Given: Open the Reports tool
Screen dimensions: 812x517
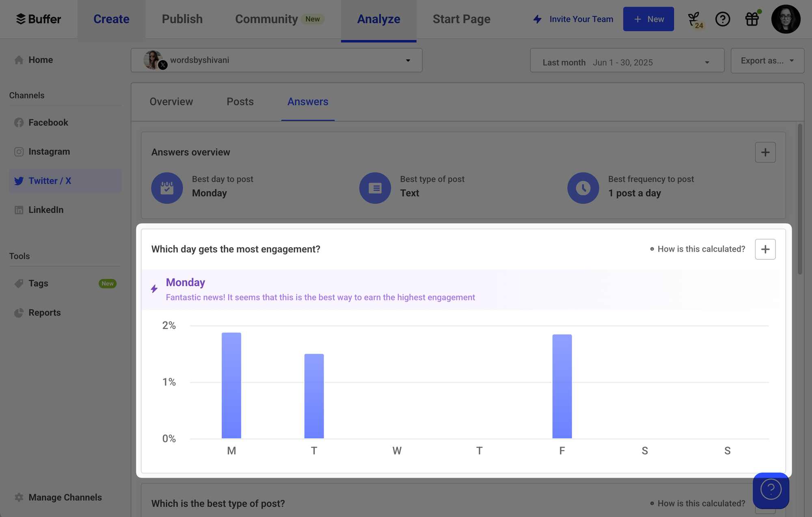Looking at the screenshot, I should [45, 312].
